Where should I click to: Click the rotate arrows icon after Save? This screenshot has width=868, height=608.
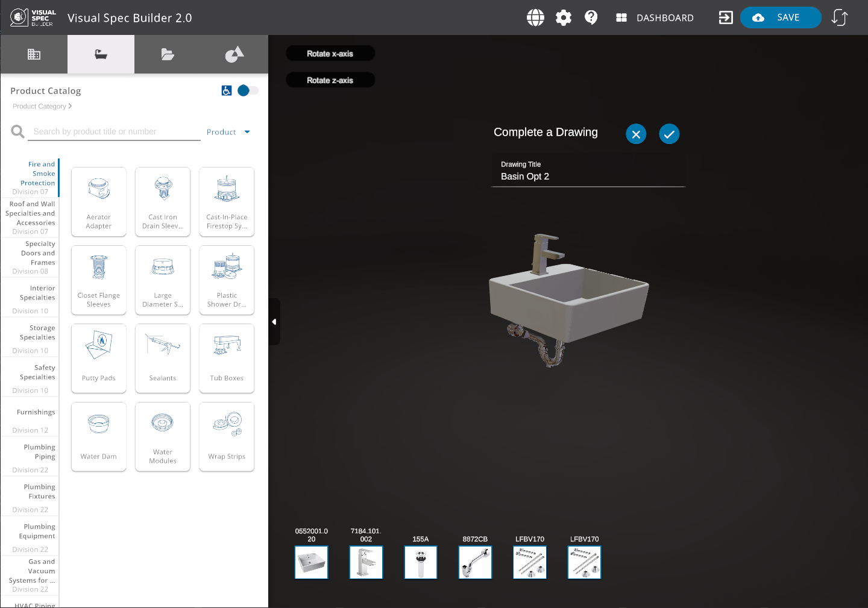pyautogui.click(x=840, y=17)
